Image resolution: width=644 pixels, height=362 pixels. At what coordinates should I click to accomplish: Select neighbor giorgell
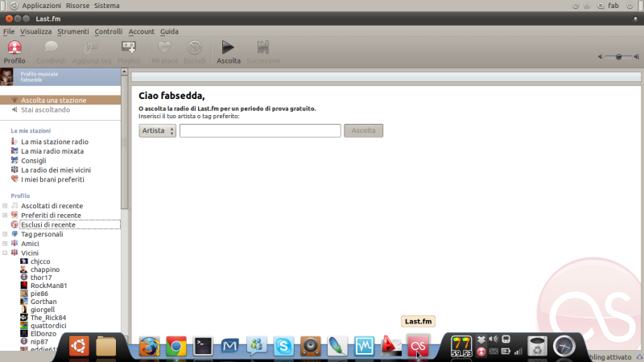click(43, 310)
